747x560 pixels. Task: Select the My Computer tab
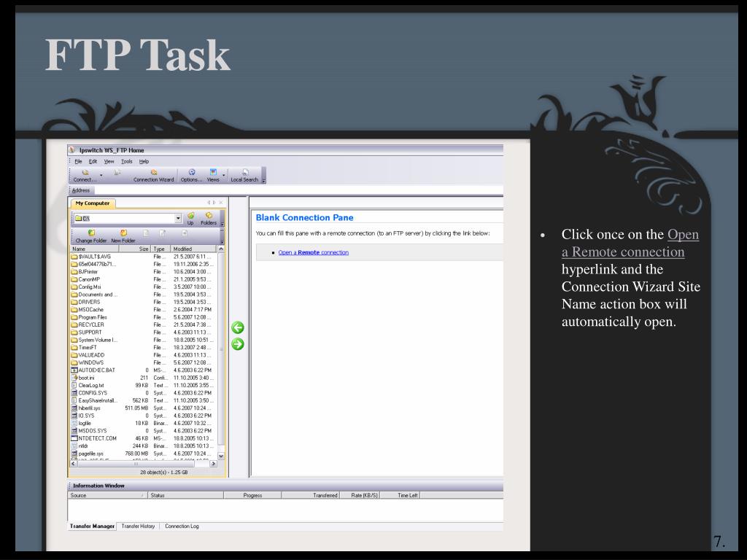[93, 203]
